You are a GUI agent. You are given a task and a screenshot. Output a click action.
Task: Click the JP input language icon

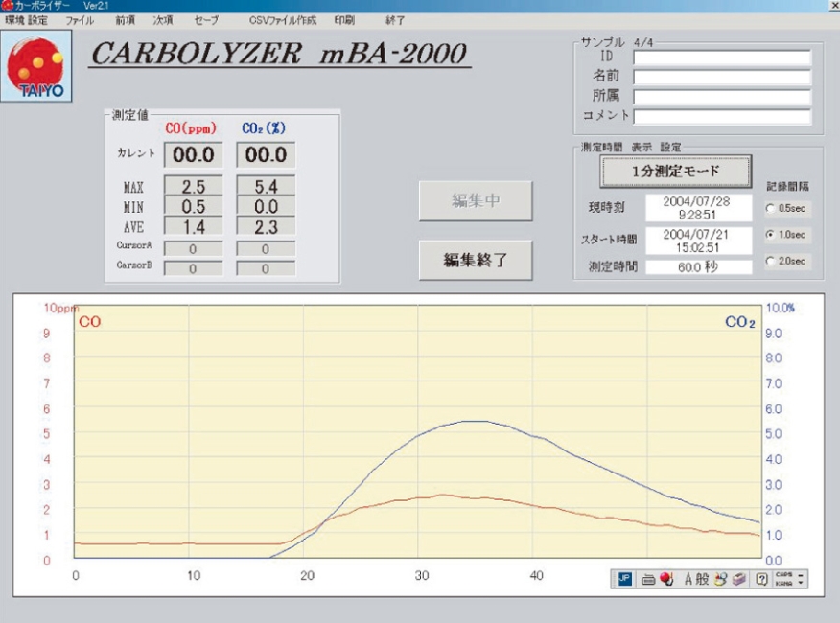tap(624, 579)
